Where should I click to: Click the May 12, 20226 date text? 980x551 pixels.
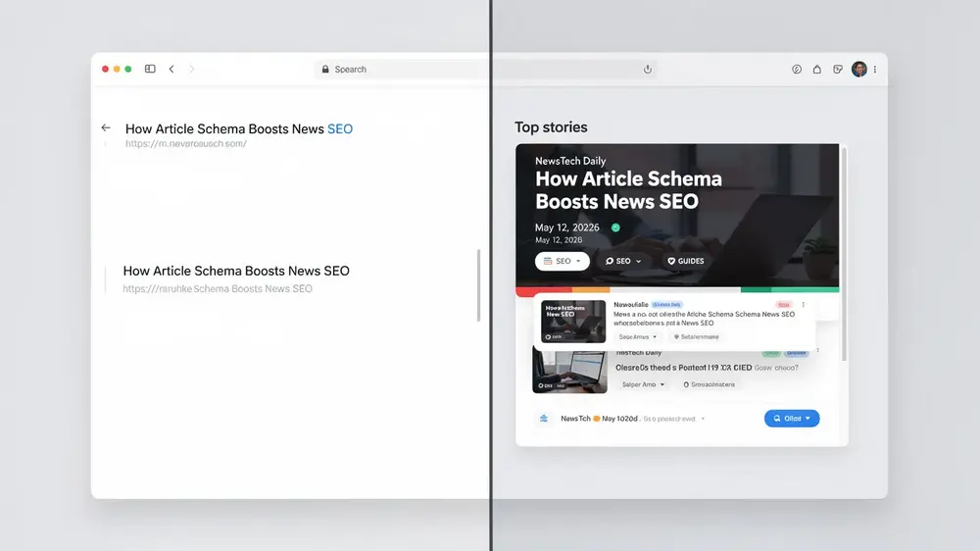click(566, 227)
